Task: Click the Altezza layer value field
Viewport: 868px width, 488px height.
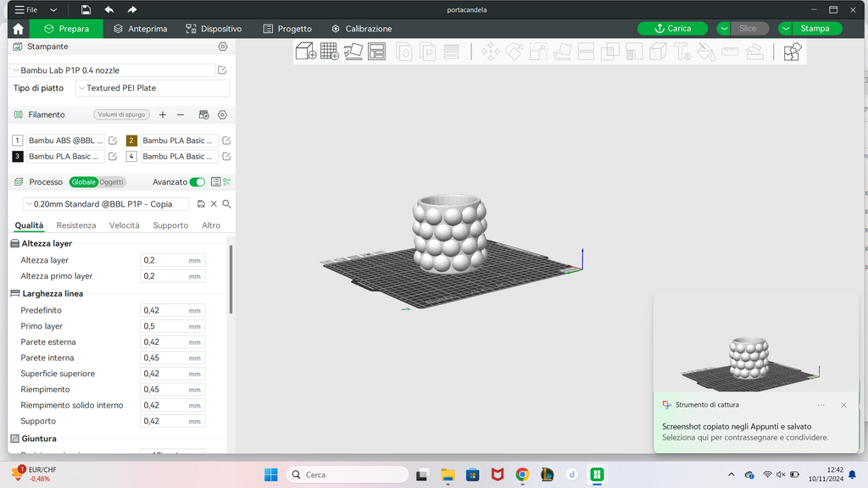Action: coord(172,260)
